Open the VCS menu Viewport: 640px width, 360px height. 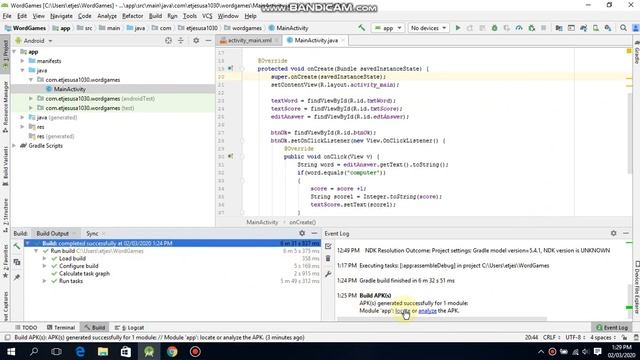click(x=207, y=16)
